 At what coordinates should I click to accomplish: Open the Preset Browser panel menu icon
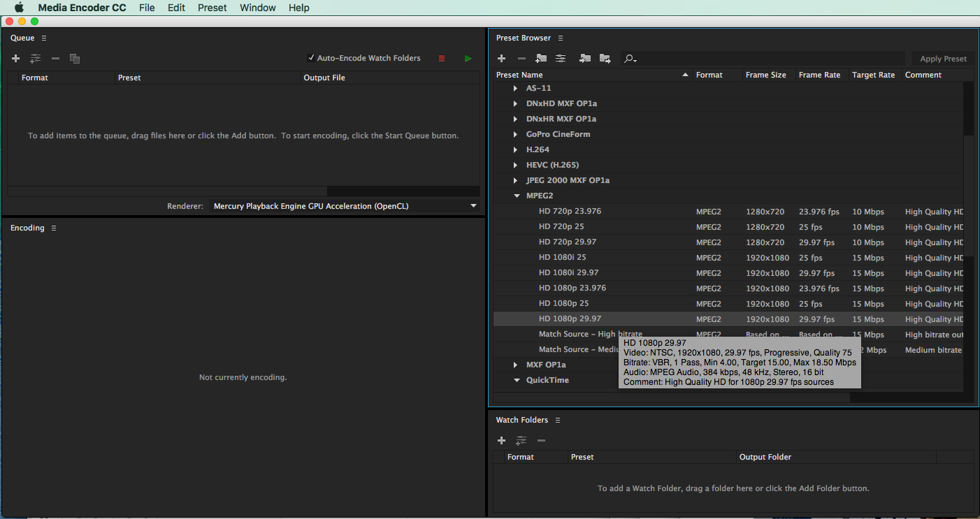pyautogui.click(x=561, y=38)
